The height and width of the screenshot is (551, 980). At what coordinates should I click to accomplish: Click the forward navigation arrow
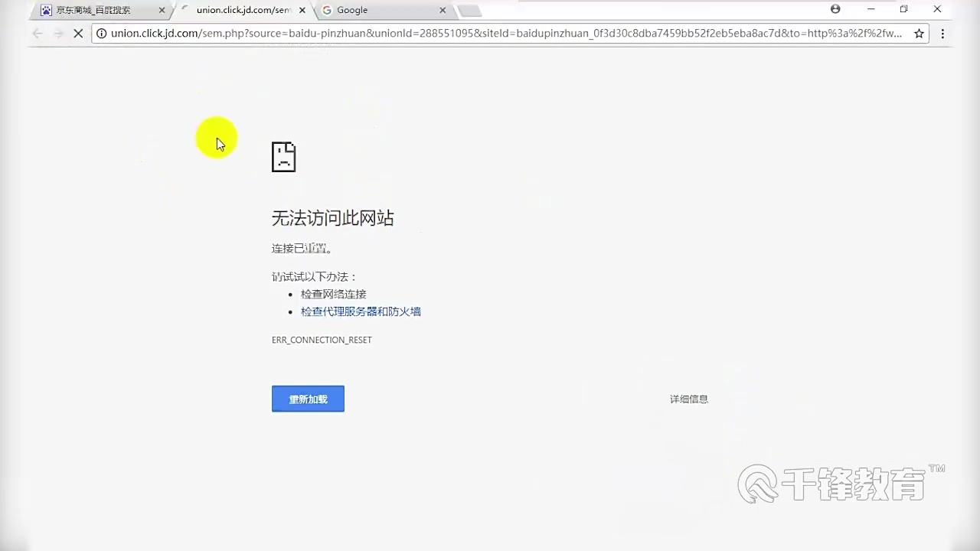(x=58, y=34)
